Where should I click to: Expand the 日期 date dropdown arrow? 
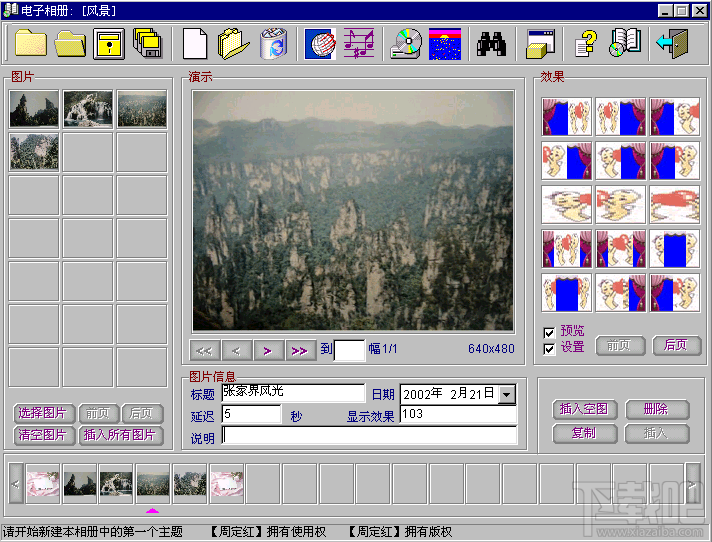pos(507,394)
